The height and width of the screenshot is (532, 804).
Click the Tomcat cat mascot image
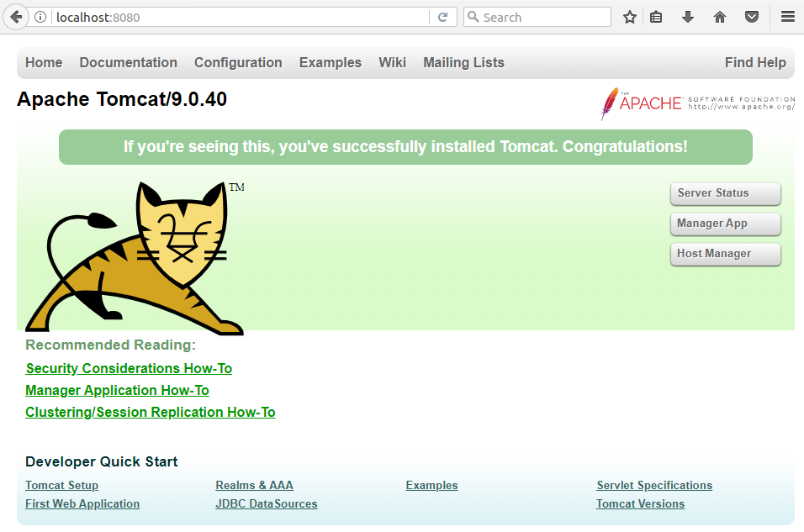pos(135,252)
